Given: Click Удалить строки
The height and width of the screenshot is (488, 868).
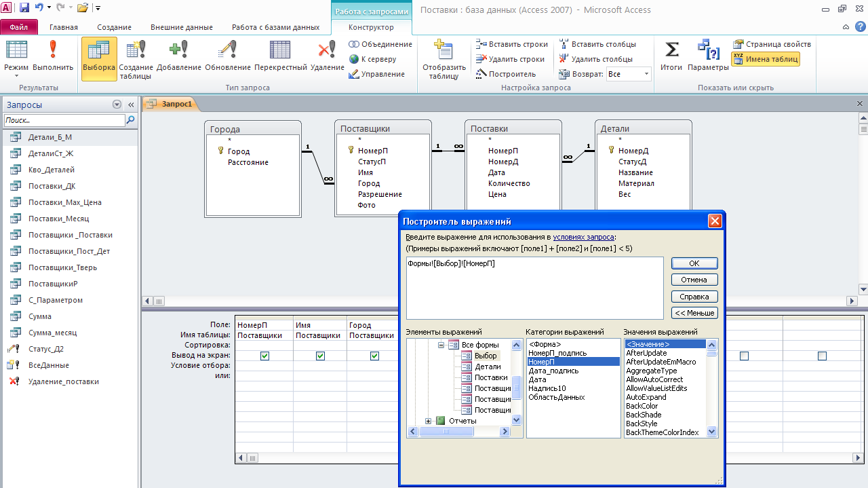Looking at the screenshot, I should pyautogui.click(x=511, y=59).
